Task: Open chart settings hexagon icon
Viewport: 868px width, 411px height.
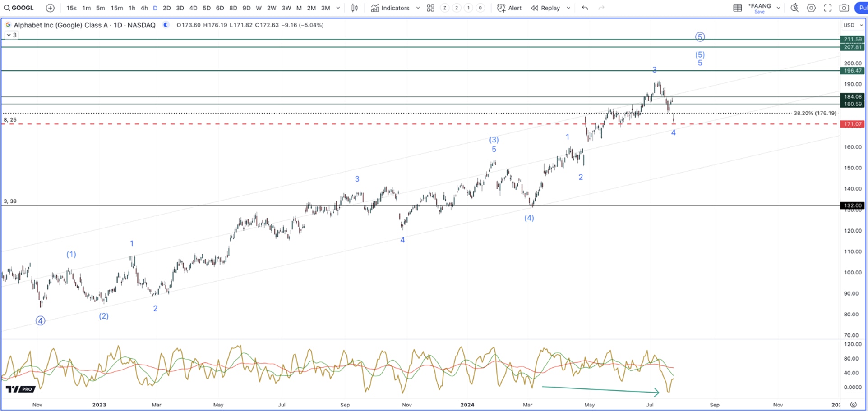Action: (811, 8)
